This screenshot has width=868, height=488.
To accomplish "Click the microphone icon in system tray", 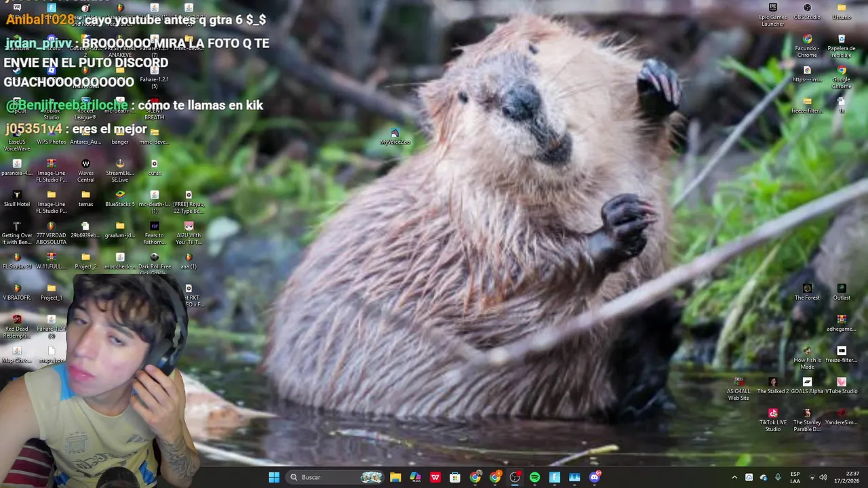I will [778, 477].
